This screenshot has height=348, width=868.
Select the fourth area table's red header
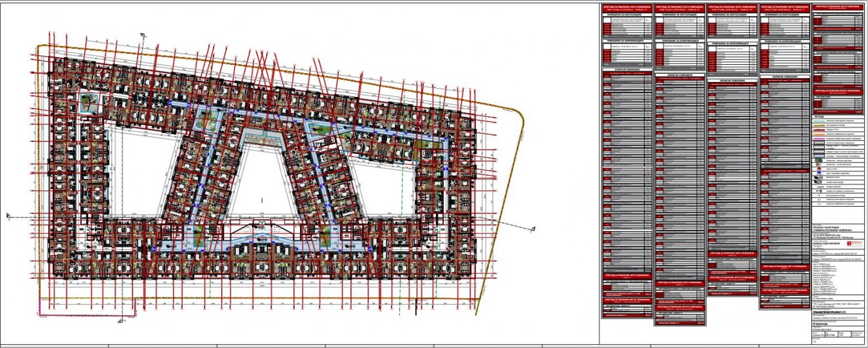(785, 8)
